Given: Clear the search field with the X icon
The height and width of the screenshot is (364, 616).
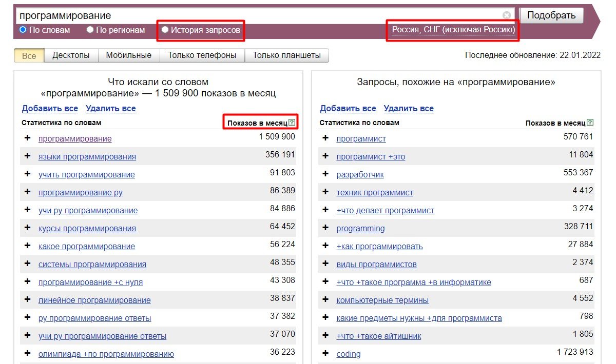Looking at the screenshot, I should click(507, 15).
